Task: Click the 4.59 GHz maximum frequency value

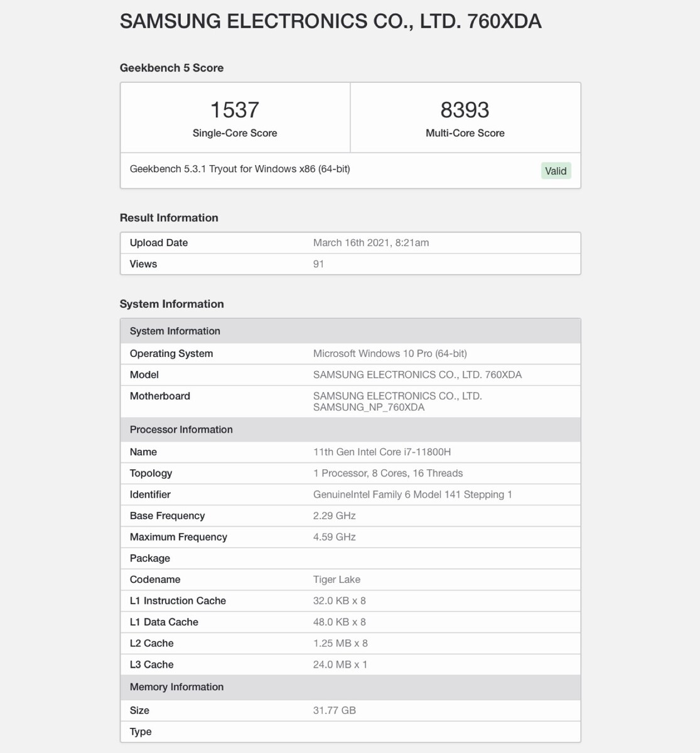Action: pos(334,537)
